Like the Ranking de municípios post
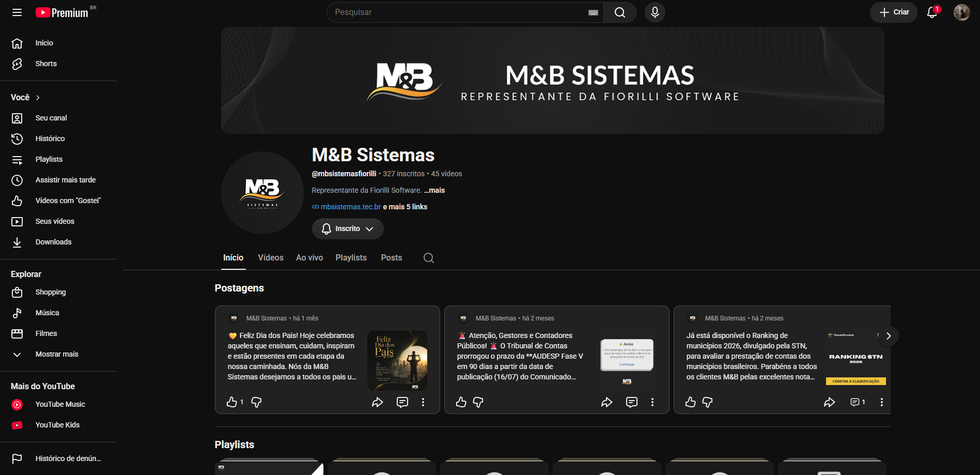This screenshot has height=475, width=980. tap(691, 402)
